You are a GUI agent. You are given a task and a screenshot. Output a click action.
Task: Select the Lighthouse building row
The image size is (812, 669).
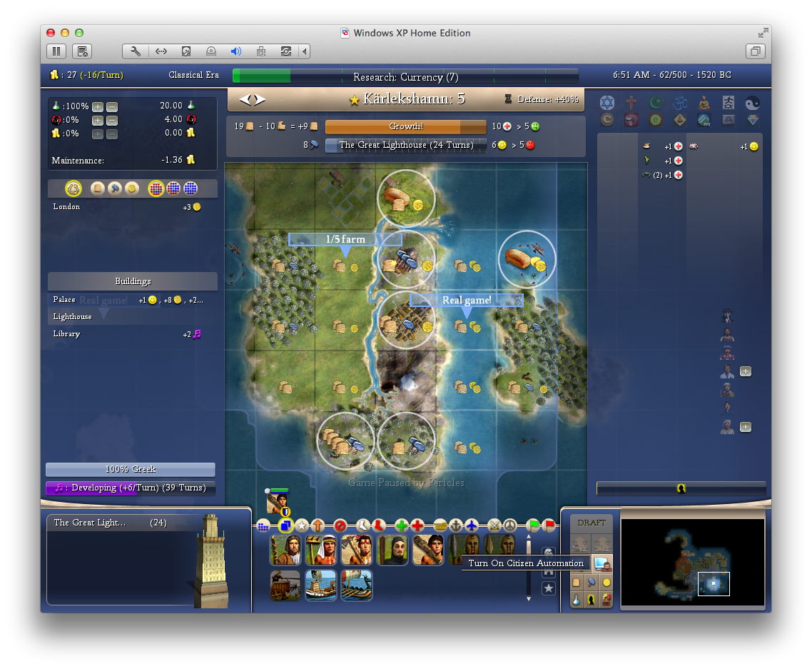[132, 316]
